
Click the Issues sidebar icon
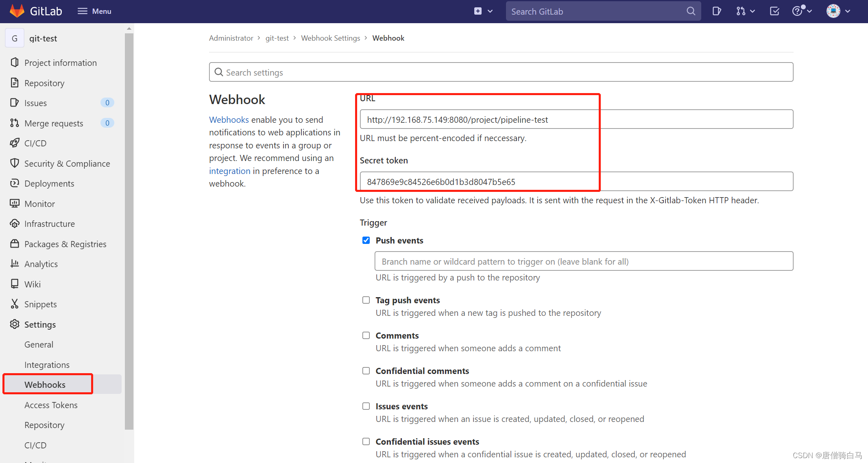[15, 103]
